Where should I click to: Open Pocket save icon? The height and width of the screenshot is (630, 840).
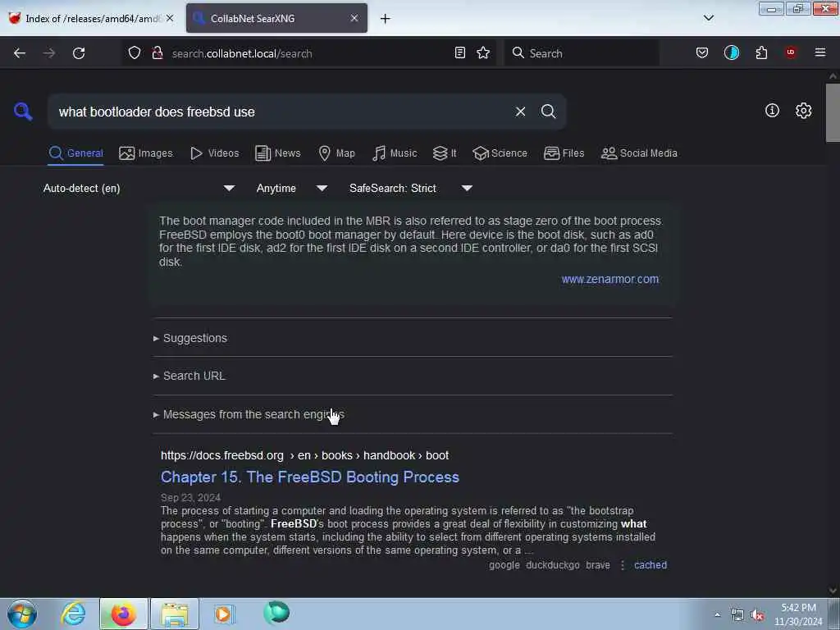[x=702, y=52]
